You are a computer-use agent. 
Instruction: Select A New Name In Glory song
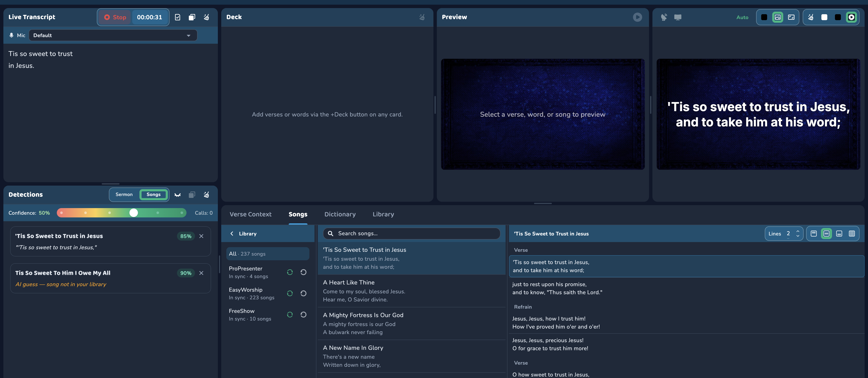[411, 356]
